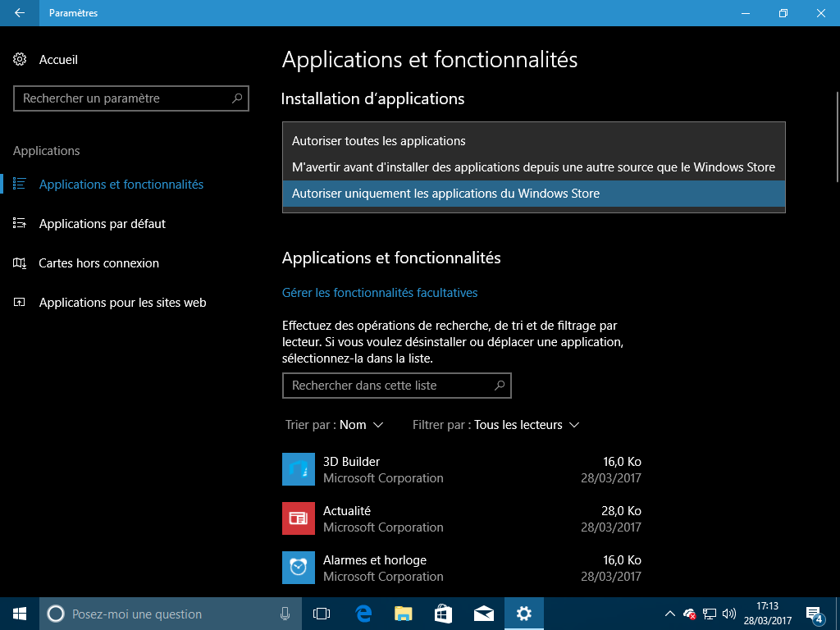Open 'Filtrer par : Tous les lecteurs' dropdown
The width and height of the screenshot is (840, 630).
pos(496,425)
